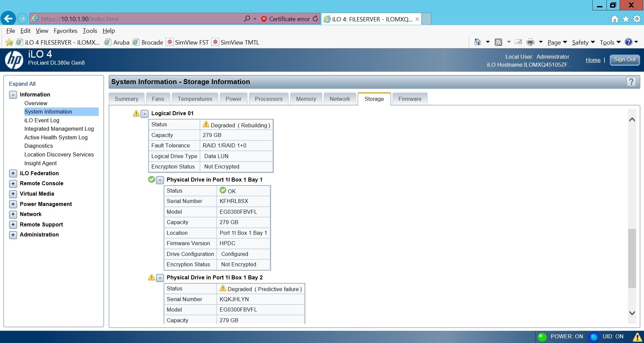Image resolution: width=644 pixels, height=343 pixels.
Task: Open the command bar Tools dropdown
Action: 610,43
